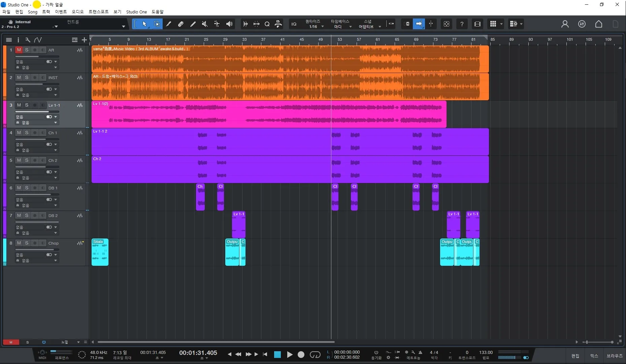This screenshot has height=364, width=626.
Task: Open the Studio One menu
Action: coord(136,12)
